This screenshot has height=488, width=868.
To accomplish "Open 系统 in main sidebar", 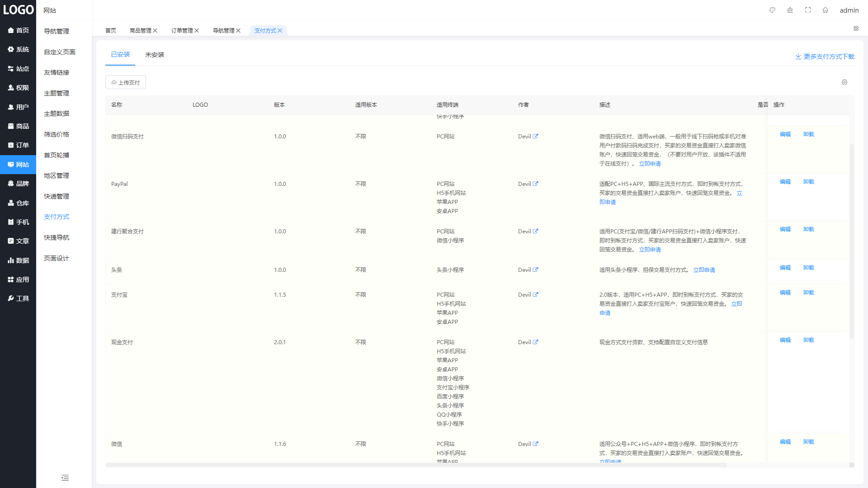I will (18, 49).
